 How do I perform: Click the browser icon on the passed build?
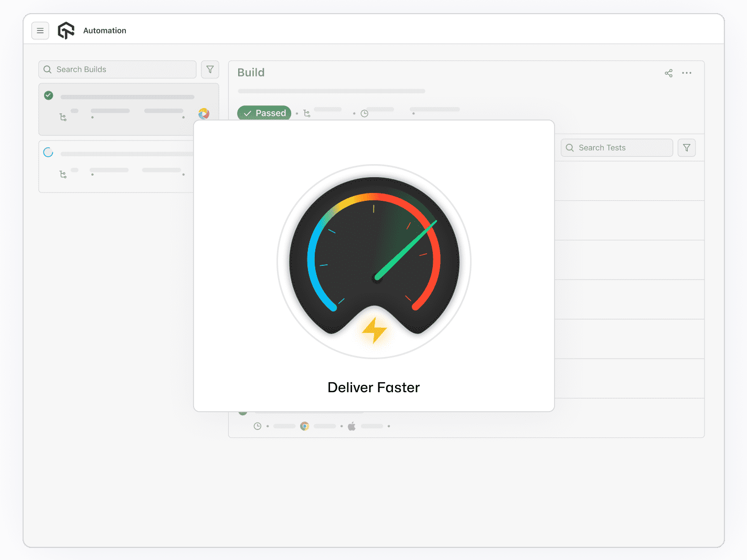pyautogui.click(x=204, y=113)
